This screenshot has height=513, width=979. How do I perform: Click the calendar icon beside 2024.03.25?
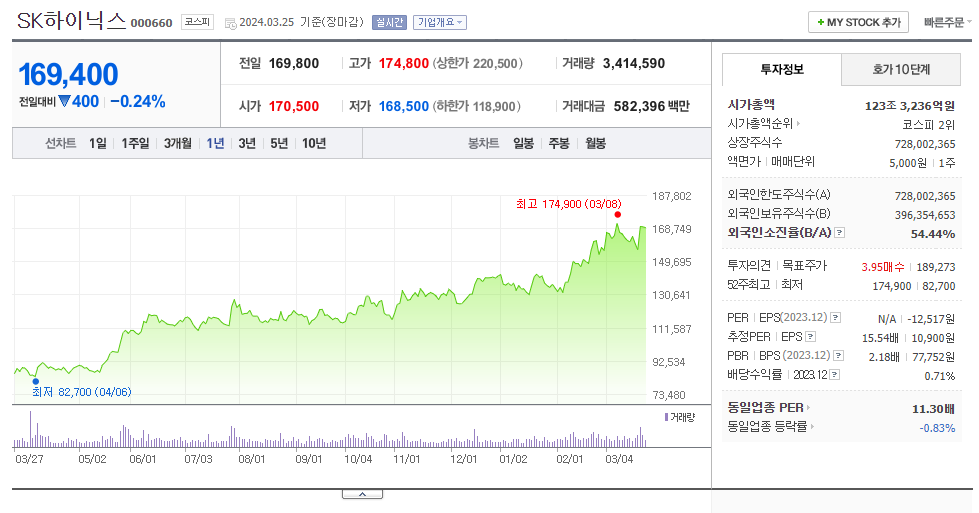[x=230, y=23]
